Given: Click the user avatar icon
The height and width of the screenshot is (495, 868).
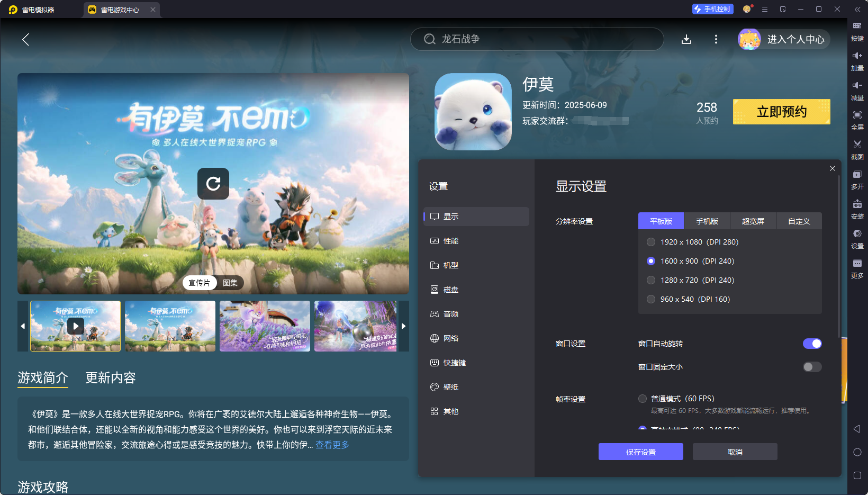Looking at the screenshot, I should tap(749, 39).
